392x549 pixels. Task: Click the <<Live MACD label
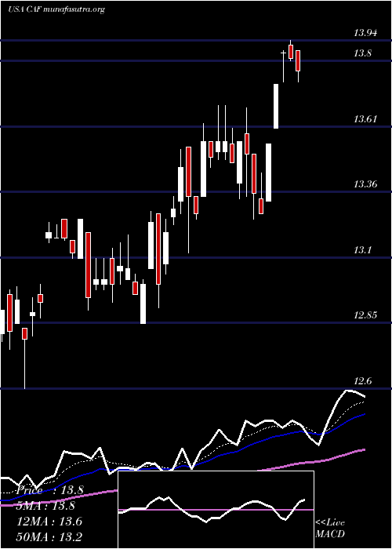point(330,529)
